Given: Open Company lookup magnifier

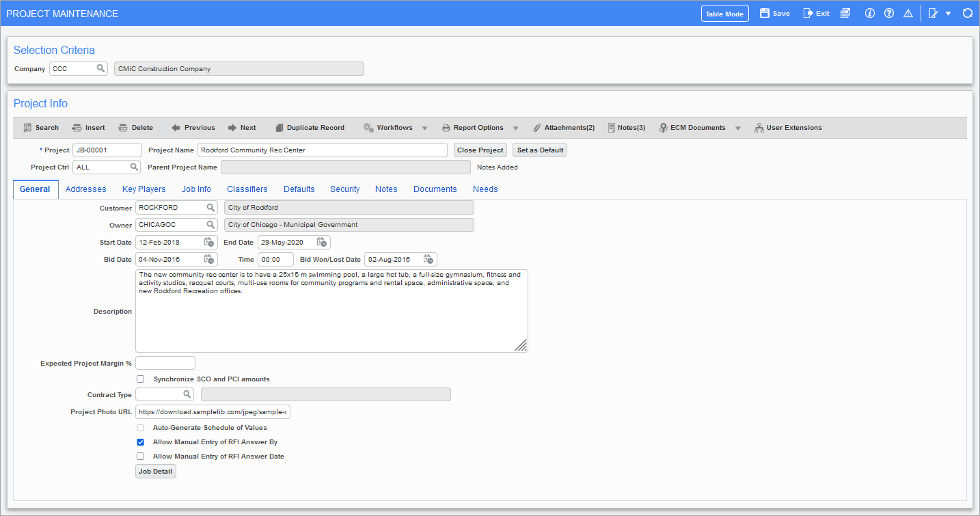Looking at the screenshot, I should pyautogui.click(x=100, y=68).
